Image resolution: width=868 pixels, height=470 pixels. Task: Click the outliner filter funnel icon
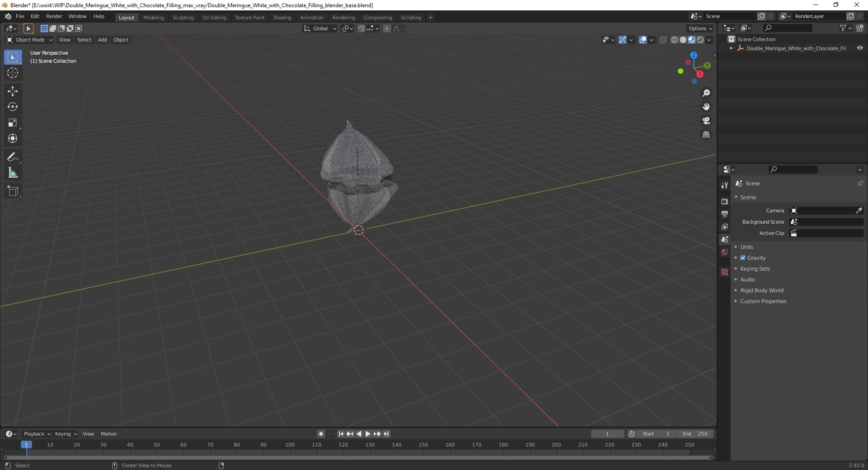[x=843, y=28]
